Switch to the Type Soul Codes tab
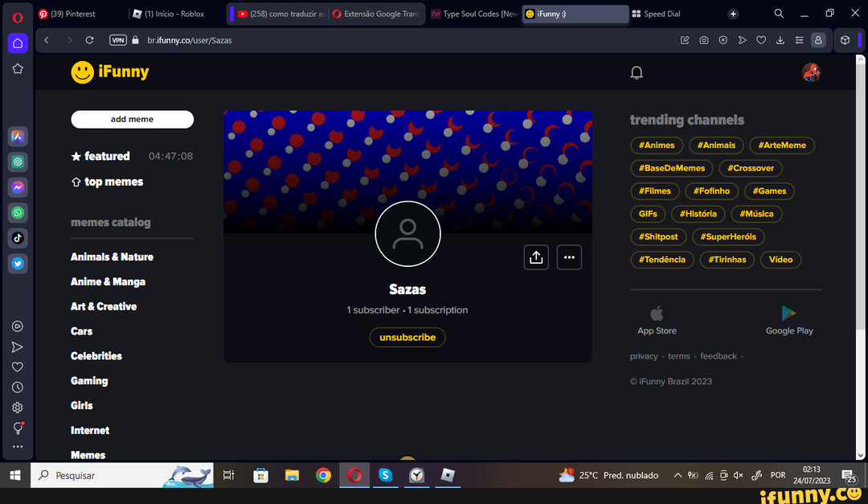868x504 pixels. point(474,14)
